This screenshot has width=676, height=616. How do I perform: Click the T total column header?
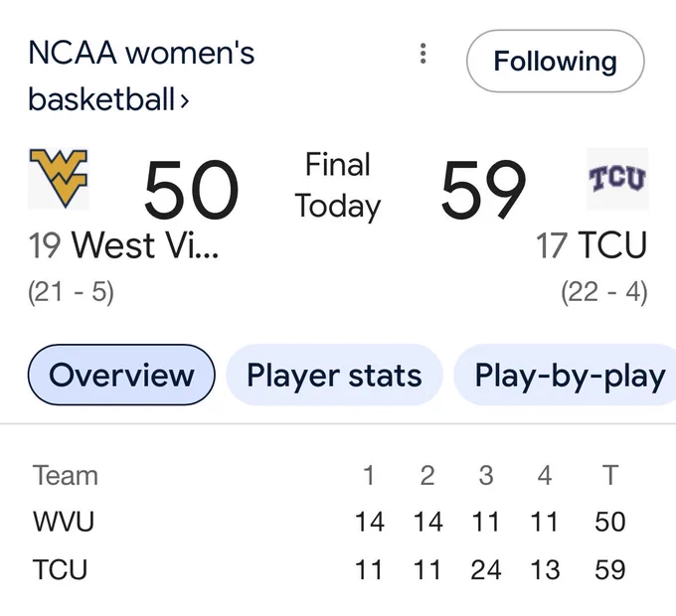(x=610, y=475)
